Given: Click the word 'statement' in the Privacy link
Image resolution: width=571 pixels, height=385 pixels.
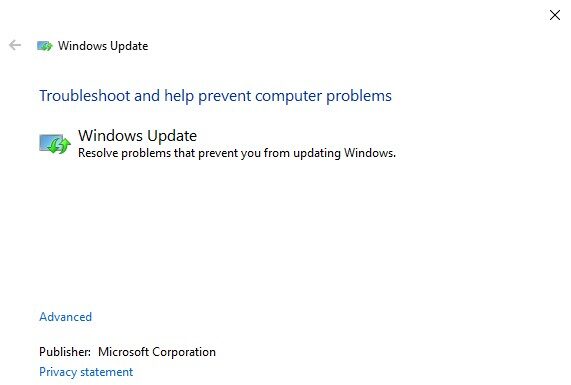Looking at the screenshot, I should (x=107, y=372).
